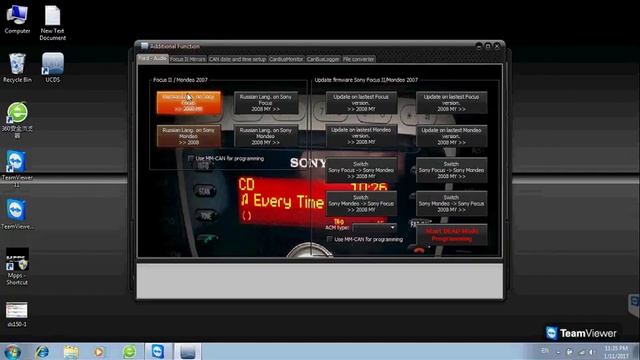Viewport: 640px width, 360px height.
Task: Click Switch Sony Mondeo -> Sony Focus 2008 MY >>
Action: [451, 203]
